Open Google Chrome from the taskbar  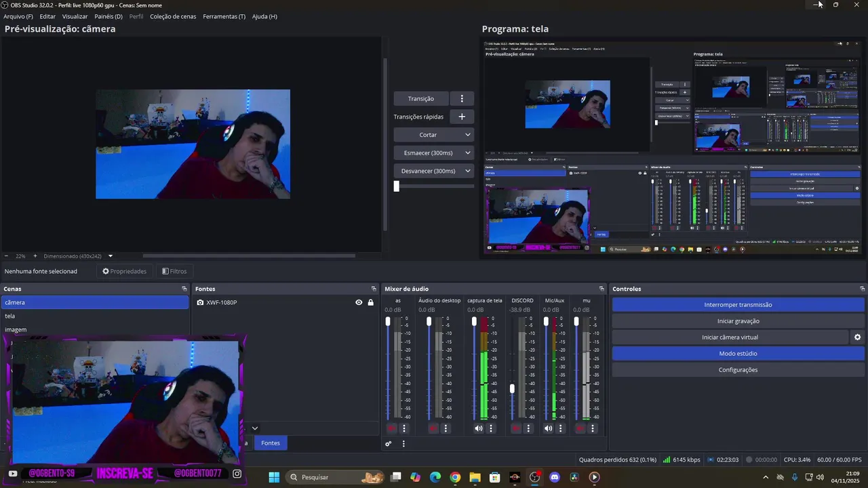(x=455, y=477)
